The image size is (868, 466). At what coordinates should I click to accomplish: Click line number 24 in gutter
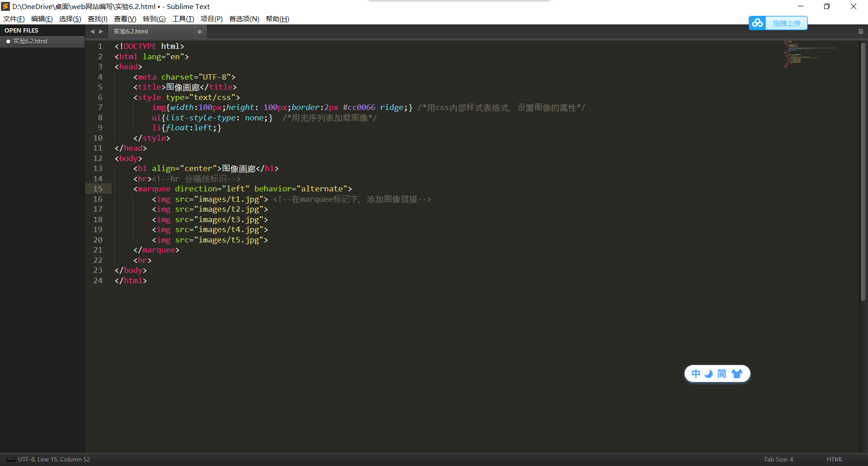tap(98, 281)
